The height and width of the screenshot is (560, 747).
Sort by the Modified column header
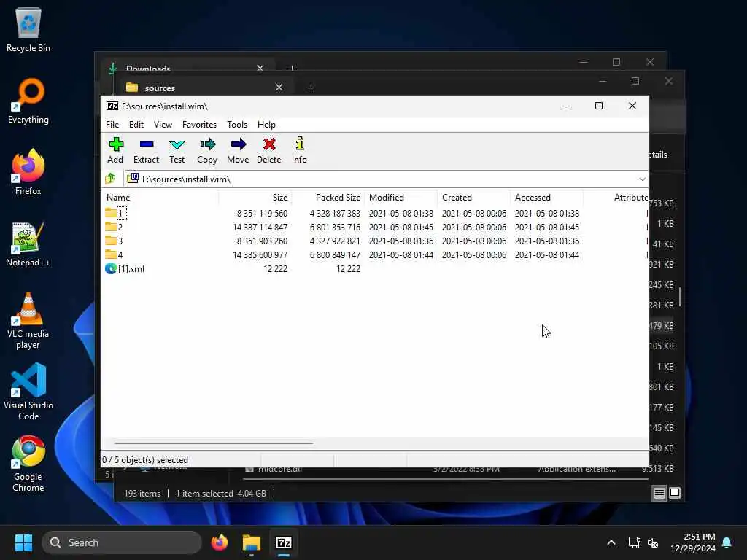click(x=400, y=197)
